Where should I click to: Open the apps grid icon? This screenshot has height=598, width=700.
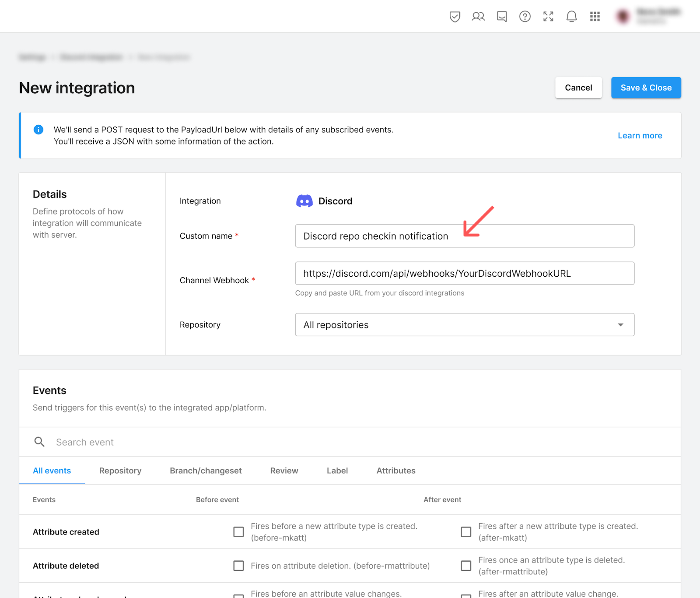point(595,17)
